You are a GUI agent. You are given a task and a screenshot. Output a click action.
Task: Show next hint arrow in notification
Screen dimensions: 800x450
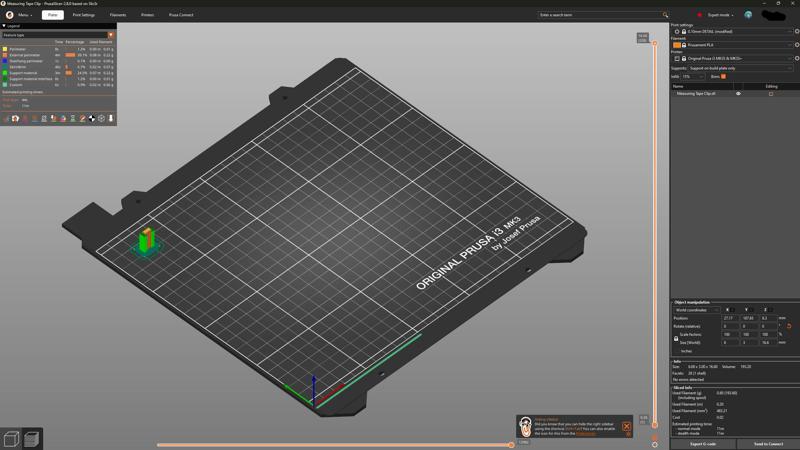point(629,434)
